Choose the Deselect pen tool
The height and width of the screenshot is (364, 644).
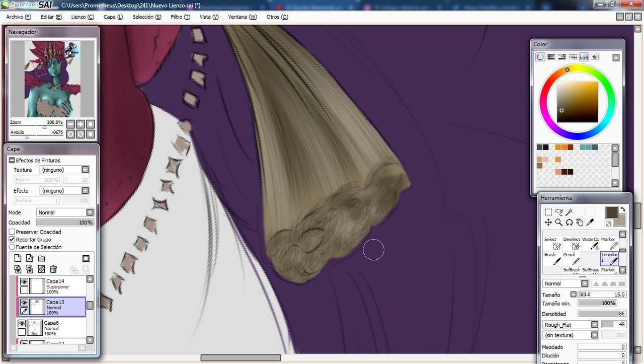[571, 243]
